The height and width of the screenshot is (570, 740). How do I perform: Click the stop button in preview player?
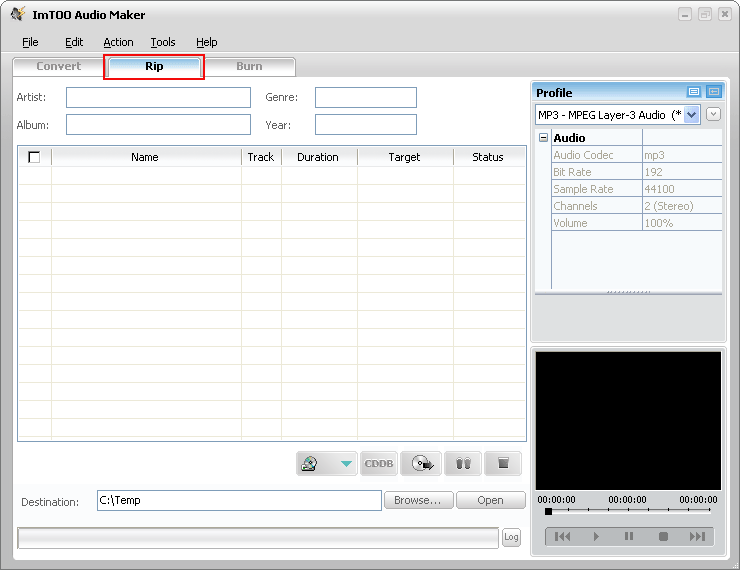tap(663, 536)
